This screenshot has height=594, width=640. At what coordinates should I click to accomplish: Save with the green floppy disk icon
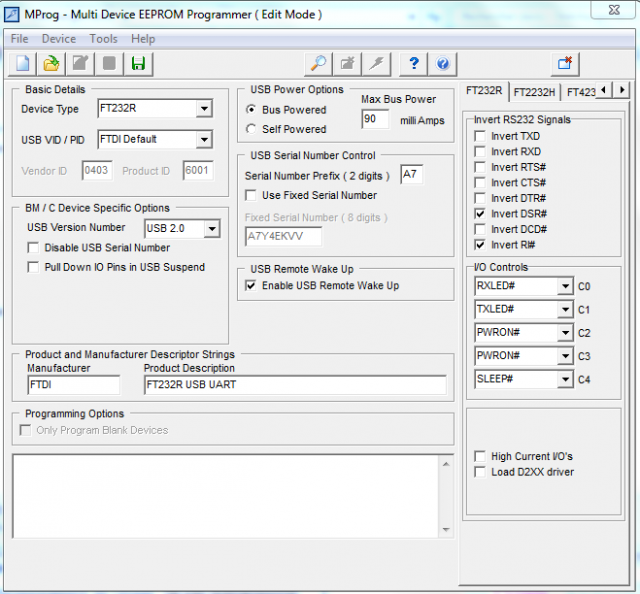(x=138, y=64)
